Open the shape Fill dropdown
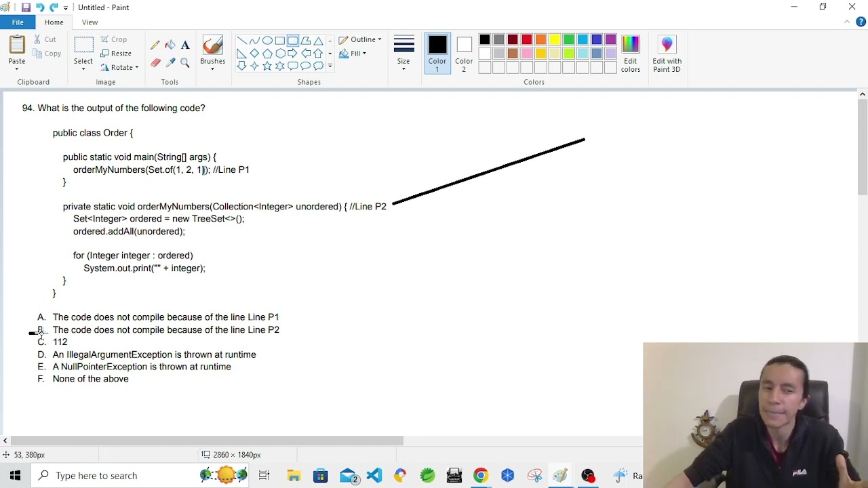Image resolution: width=868 pixels, height=488 pixels. (x=353, y=54)
